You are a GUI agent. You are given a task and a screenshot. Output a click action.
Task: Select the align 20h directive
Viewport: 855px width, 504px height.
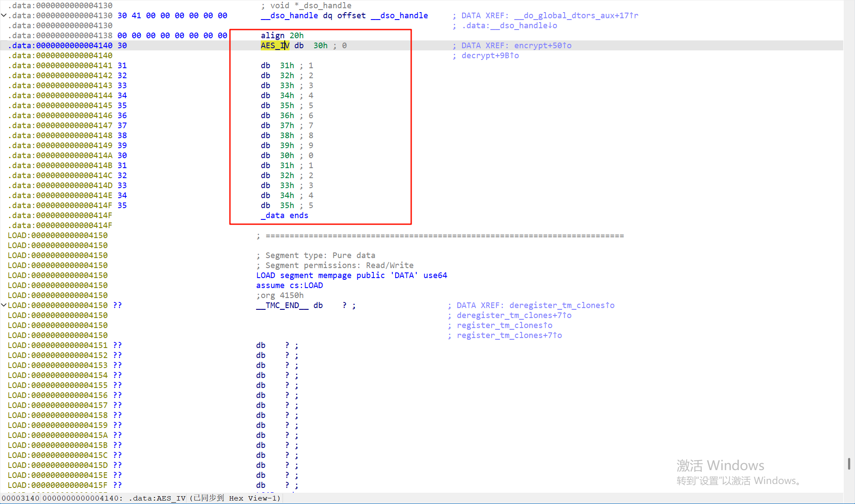[282, 36]
